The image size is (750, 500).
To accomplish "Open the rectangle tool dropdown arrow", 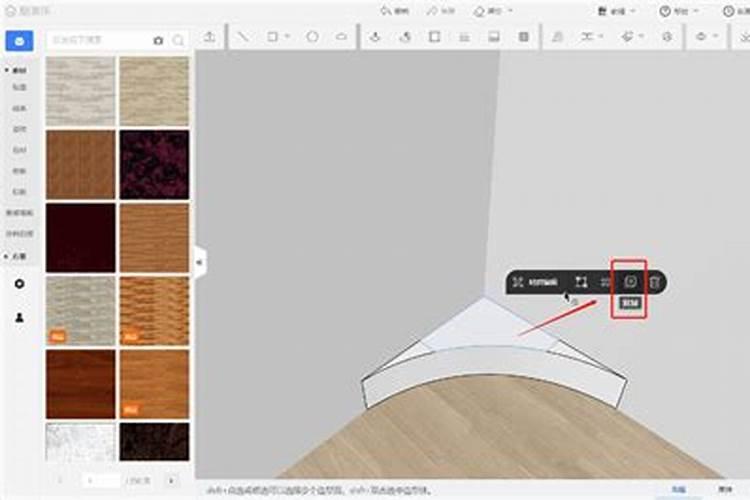I will point(287,36).
